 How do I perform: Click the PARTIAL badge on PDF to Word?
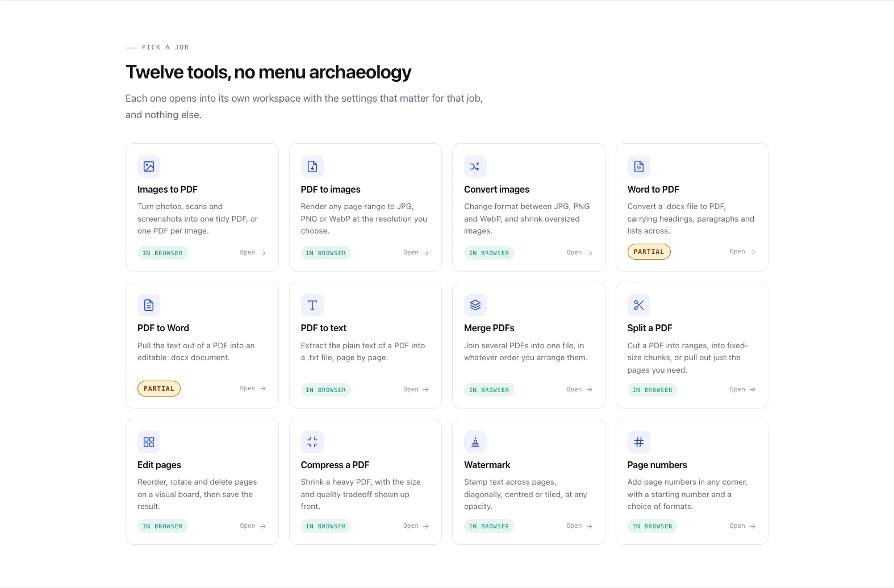tap(159, 389)
